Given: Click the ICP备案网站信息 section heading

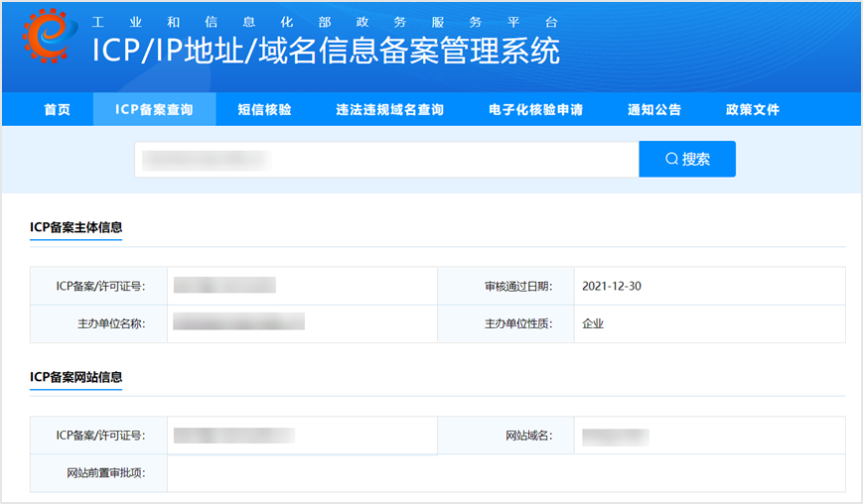Looking at the screenshot, I should [x=75, y=377].
